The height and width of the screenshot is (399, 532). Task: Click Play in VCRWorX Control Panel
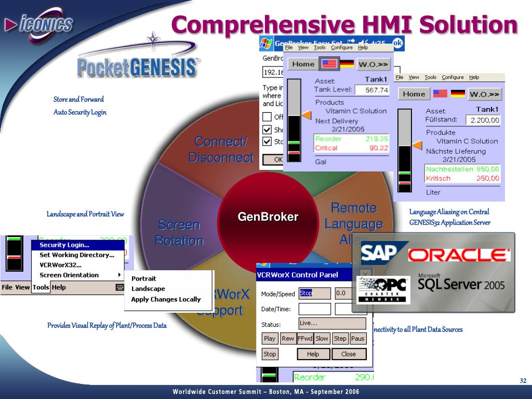tap(270, 338)
